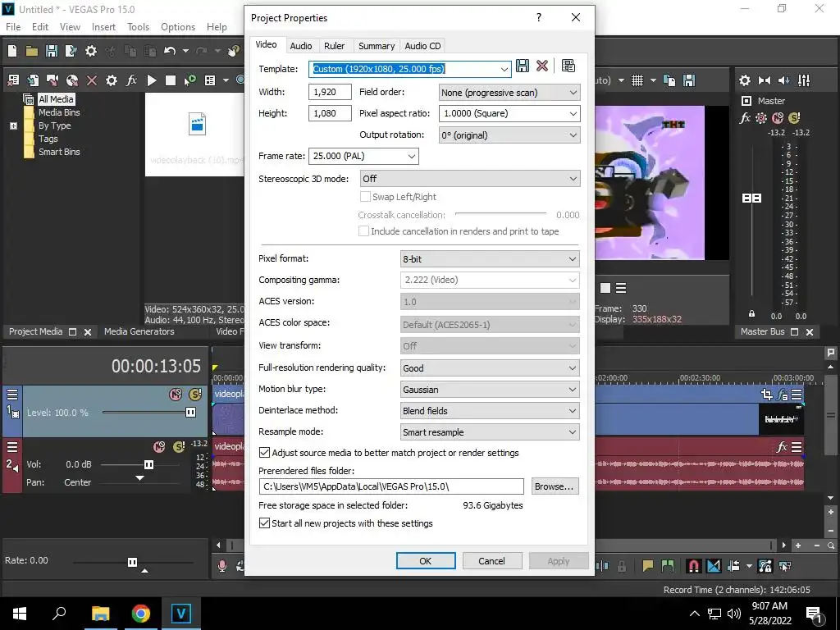Open Chrome from the Windows taskbar
Screen dimensions: 840x630
[x=141, y=614]
